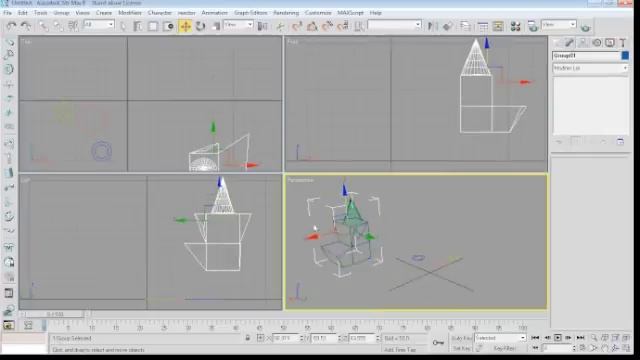Click the Redo arrow icon
The width and height of the screenshot is (640, 360).
26,27
